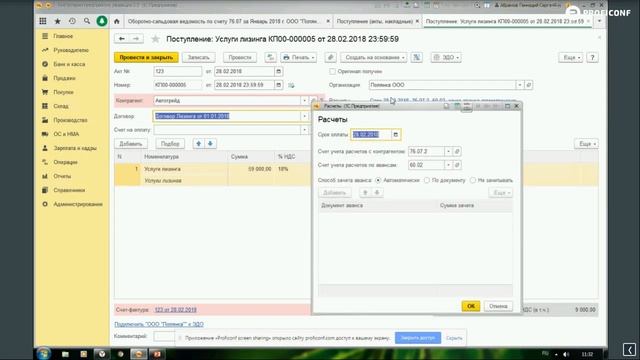This screenshot has width=640, height=360.
Task: Open calendar for the Акт date
Action: [x=278, y=71]
